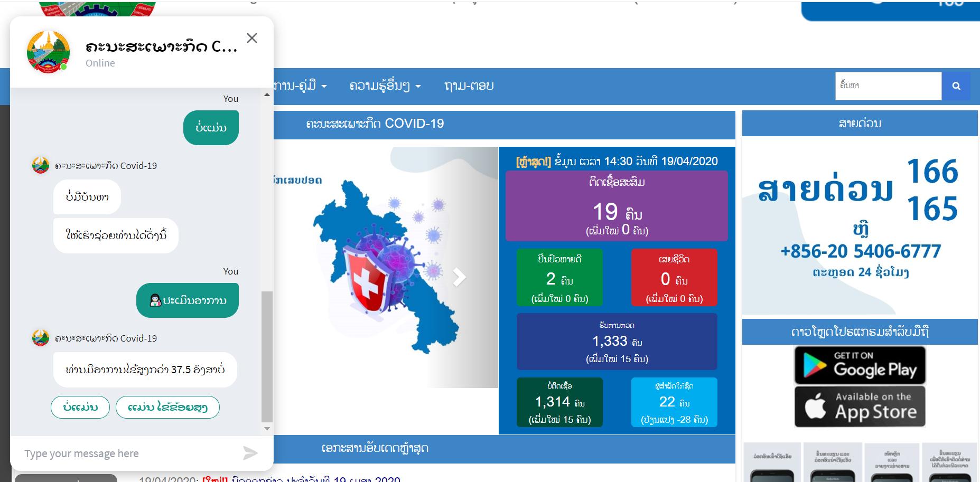This screenshot has height=482, width=980.
Task: Click bot avatar beside ບໍ່ມີບັນຫາ message
Action: click(41, 165)
